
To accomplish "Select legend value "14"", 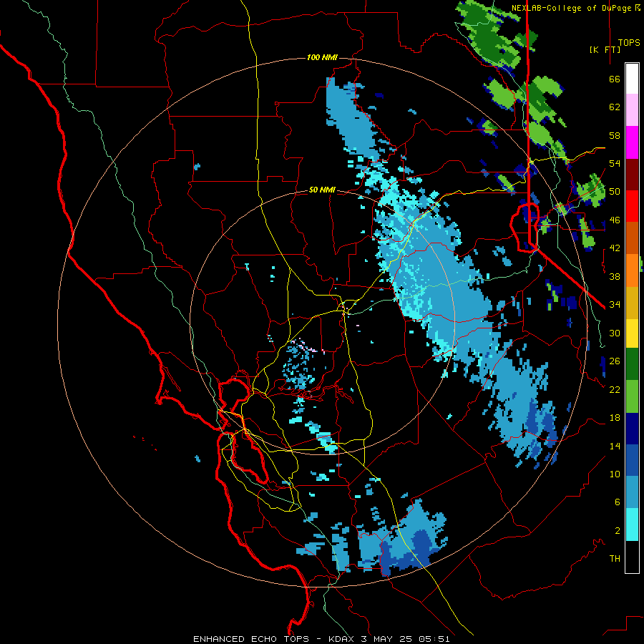I will (615, 446).
